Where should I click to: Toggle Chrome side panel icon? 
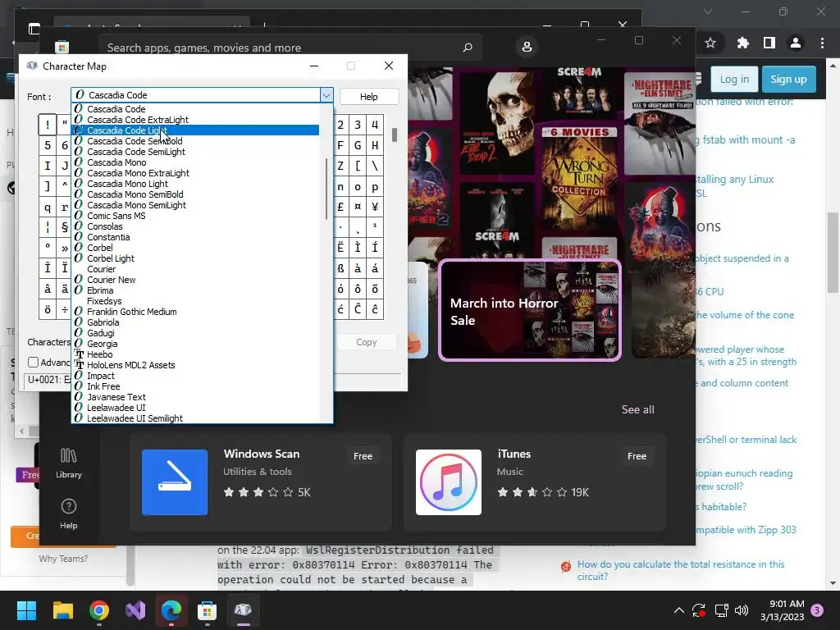pyautogui.click(x=769, y=43)
